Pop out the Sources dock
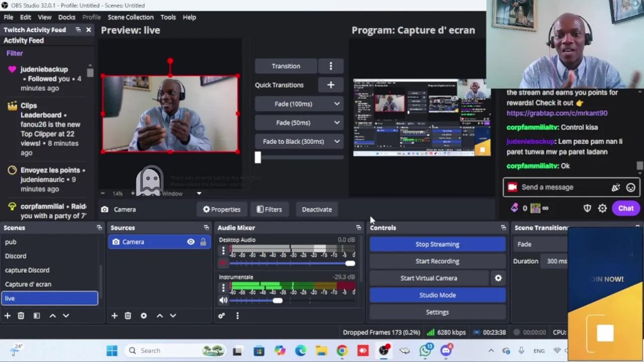The height and width of the screenshot is (362, 644). [206, 228]
